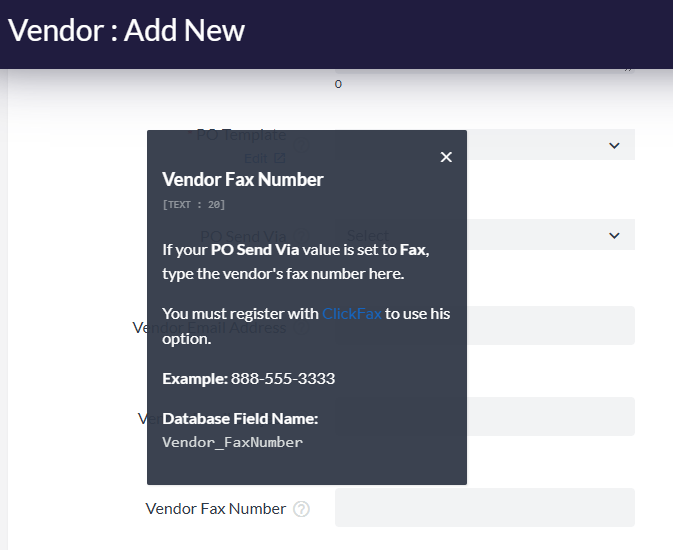The width and height of the screenshot is (673, 550).
Task: Open the PO Send Via dropdown arrow
Action: point(614,236)
